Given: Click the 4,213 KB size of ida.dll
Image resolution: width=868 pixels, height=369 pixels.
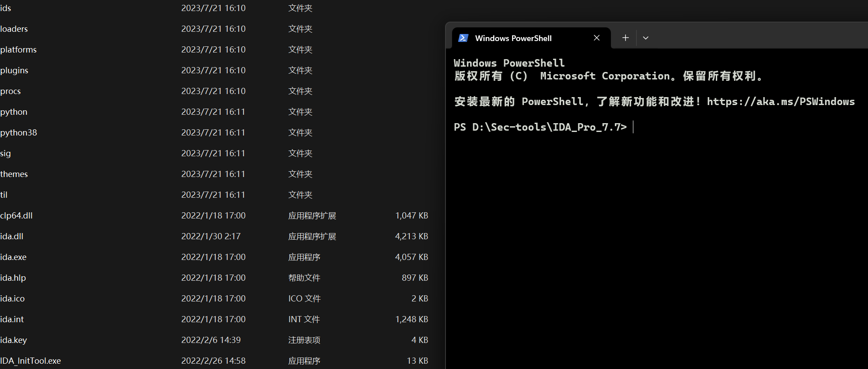Looking at the screenshot, I should (x=412, y=236).
